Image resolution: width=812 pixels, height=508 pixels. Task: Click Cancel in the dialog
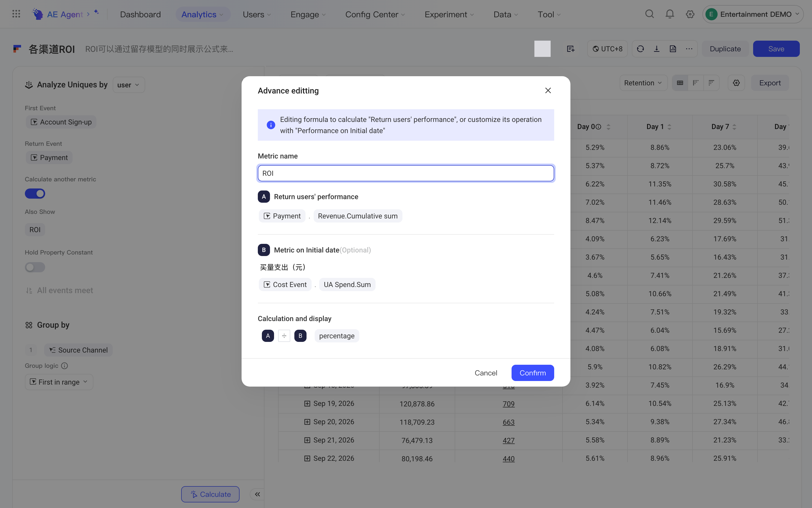pyautogui.click(x=485, y=373)
